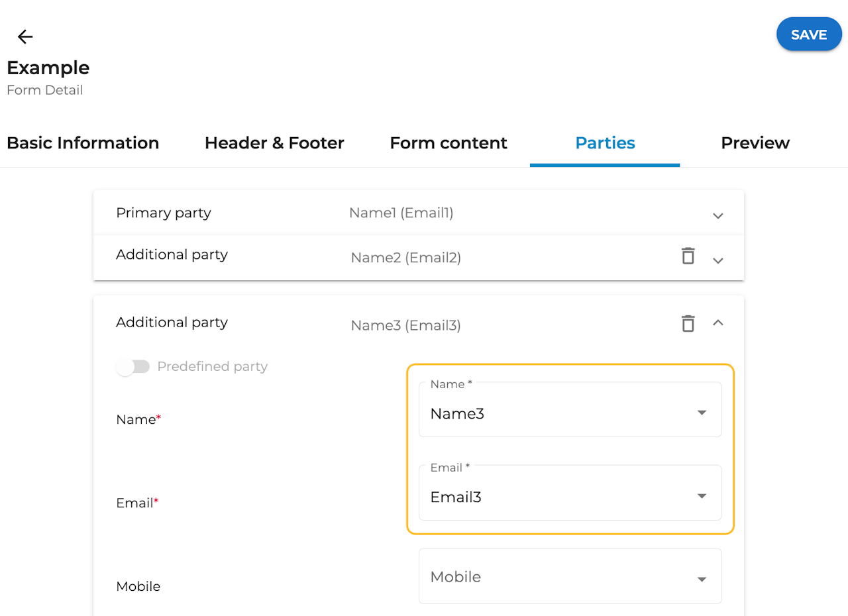Open the Preview tab

[x=755, y=143]
